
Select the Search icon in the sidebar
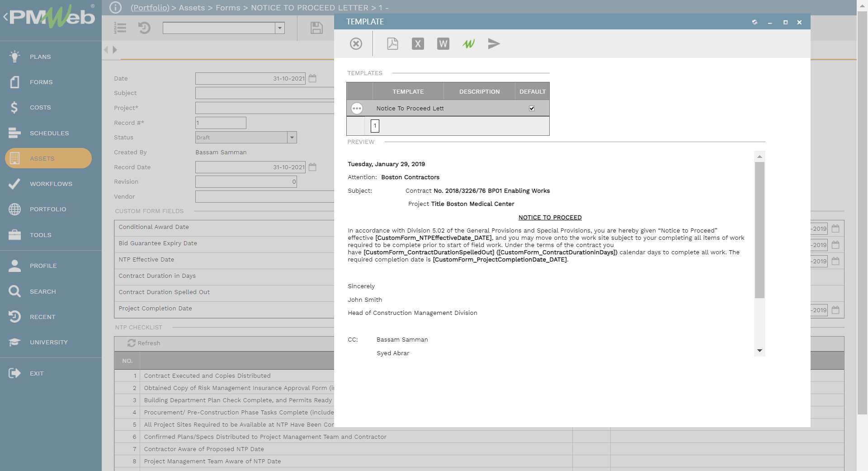pos(14,291)
